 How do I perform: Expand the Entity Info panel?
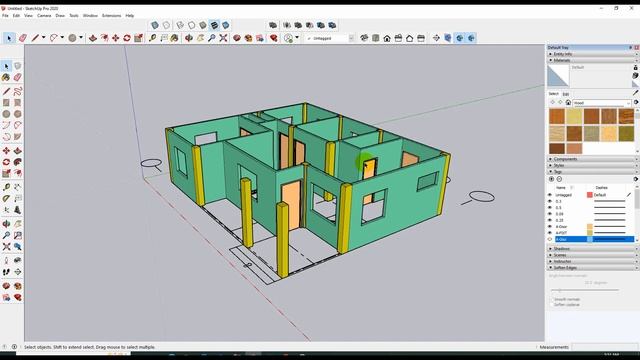pos(593,54)
